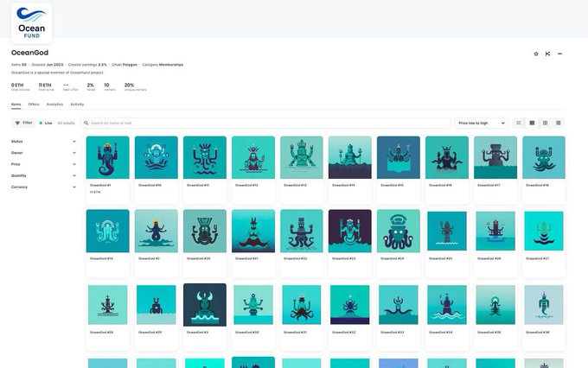Open the OceanGod #29 artwork thumbnail
588x368 pixels.
coord(156,305)
